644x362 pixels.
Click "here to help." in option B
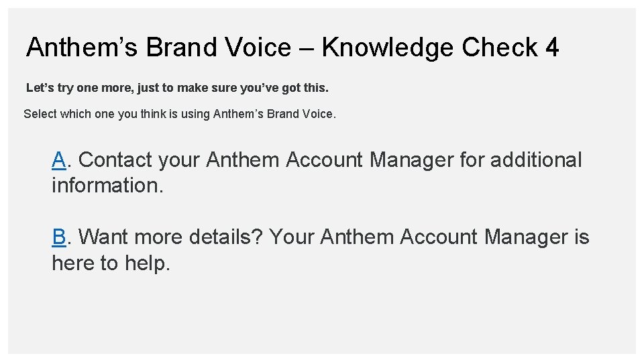click(111, 263)
